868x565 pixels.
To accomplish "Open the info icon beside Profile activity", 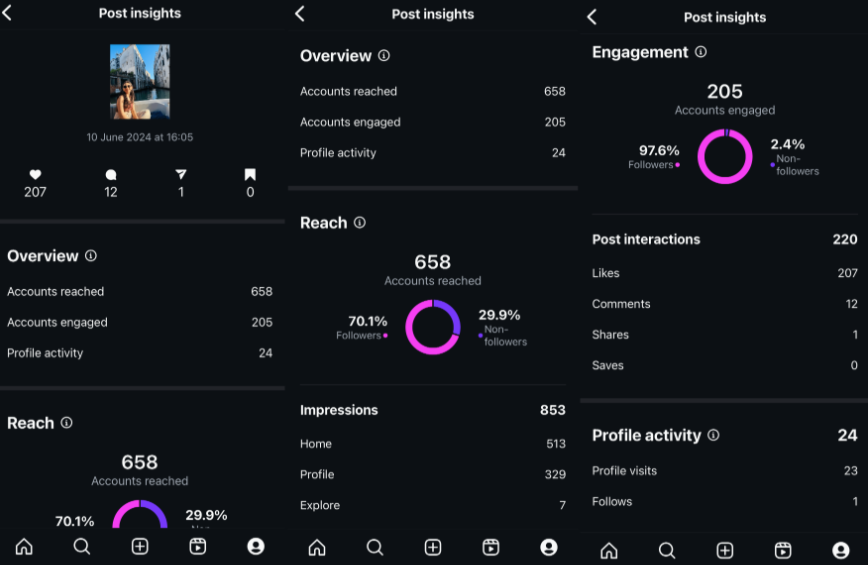I will (714, 435).
